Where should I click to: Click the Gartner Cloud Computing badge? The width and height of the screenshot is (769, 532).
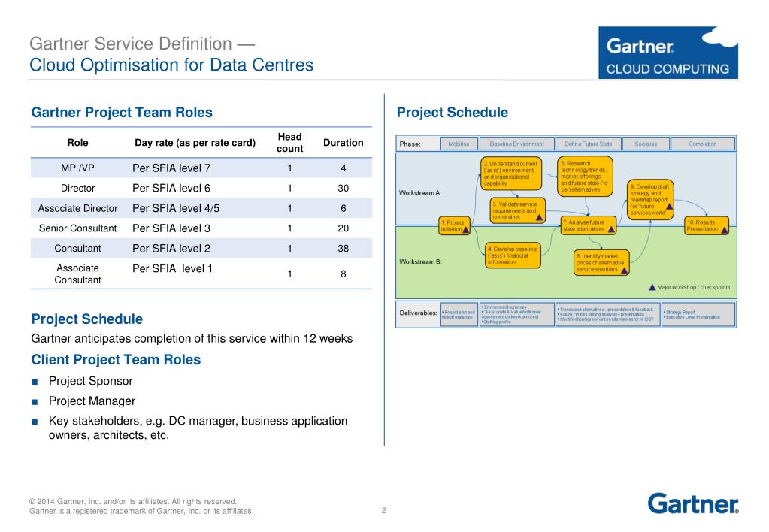(668, 53)
